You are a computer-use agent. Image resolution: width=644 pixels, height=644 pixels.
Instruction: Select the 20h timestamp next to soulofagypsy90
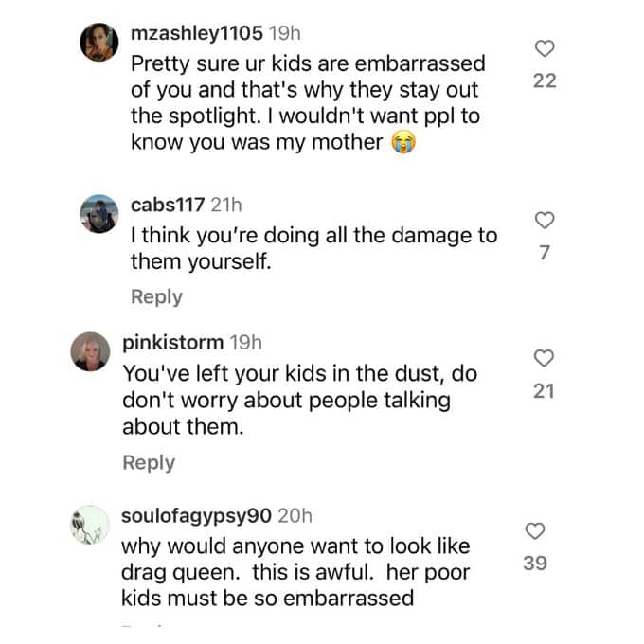[295, 516]
